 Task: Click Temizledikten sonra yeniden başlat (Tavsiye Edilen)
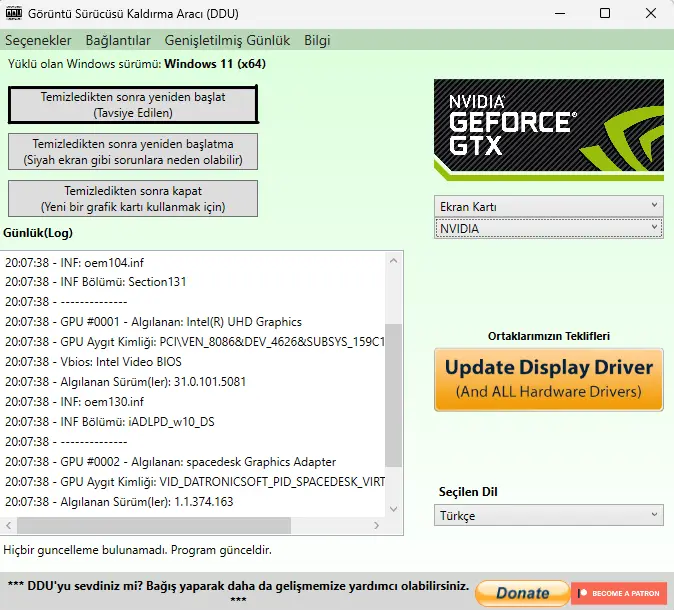tap(133, 105)
